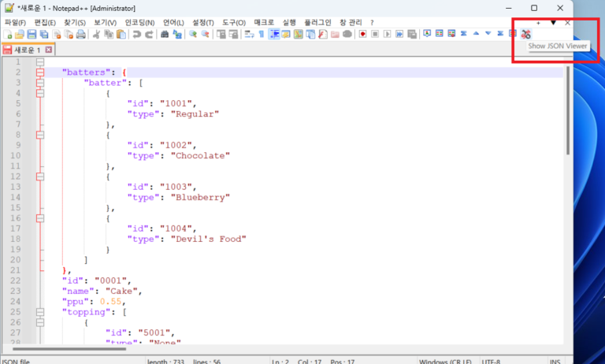The image size is (605, 364).
Task: Open the Function List toolbar icon
Action: tap(322, 35)
